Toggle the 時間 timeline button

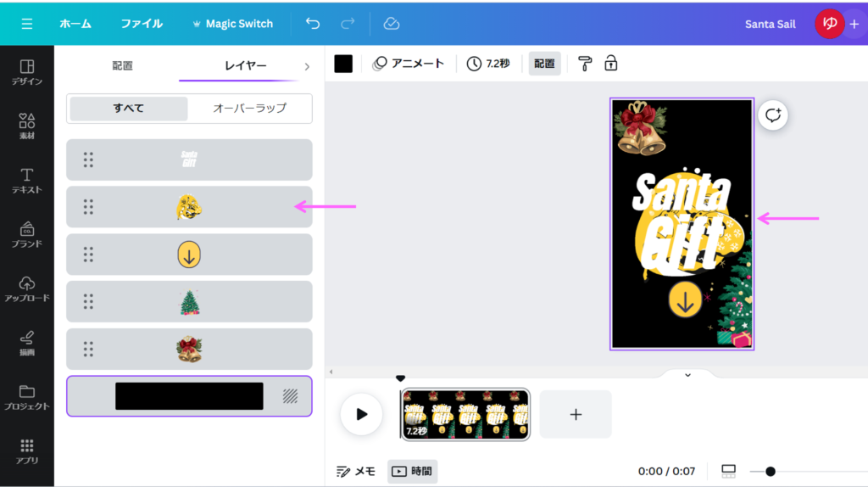coord(413,471)
